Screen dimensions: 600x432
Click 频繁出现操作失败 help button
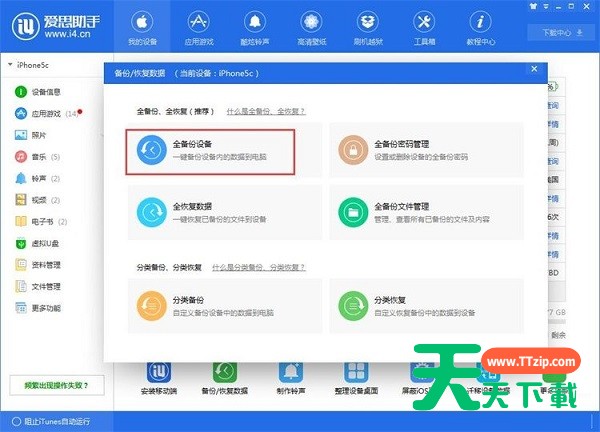pos(56,384)
